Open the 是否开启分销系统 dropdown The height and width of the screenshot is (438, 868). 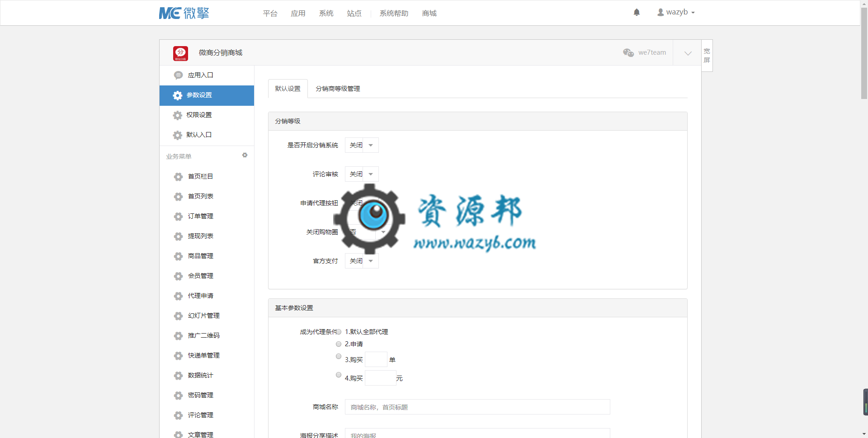point(362,145)
